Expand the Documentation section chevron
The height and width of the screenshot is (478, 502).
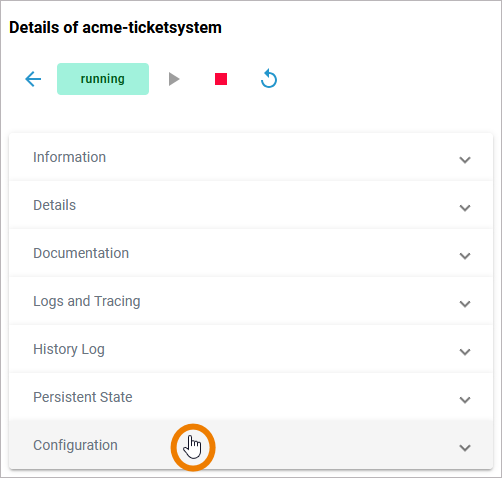click(465, 256)
